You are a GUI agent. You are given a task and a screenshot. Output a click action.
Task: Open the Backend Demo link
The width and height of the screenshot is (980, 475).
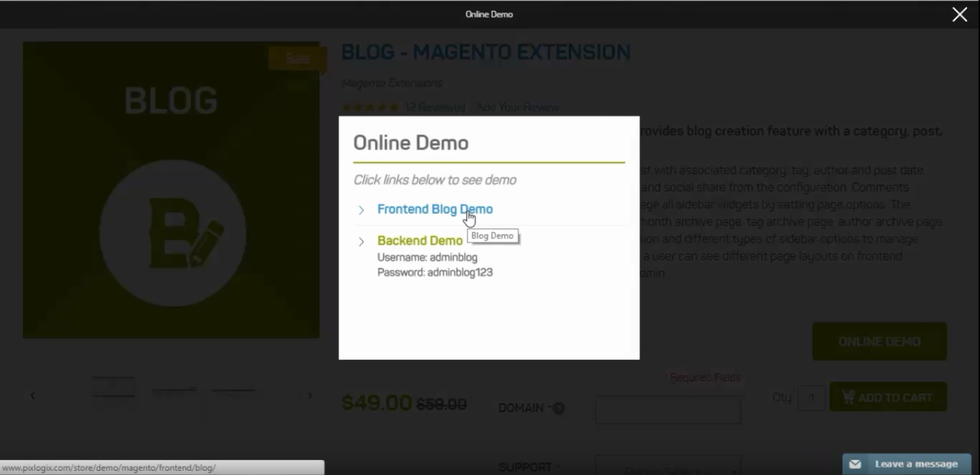click(x=420, y=240)
